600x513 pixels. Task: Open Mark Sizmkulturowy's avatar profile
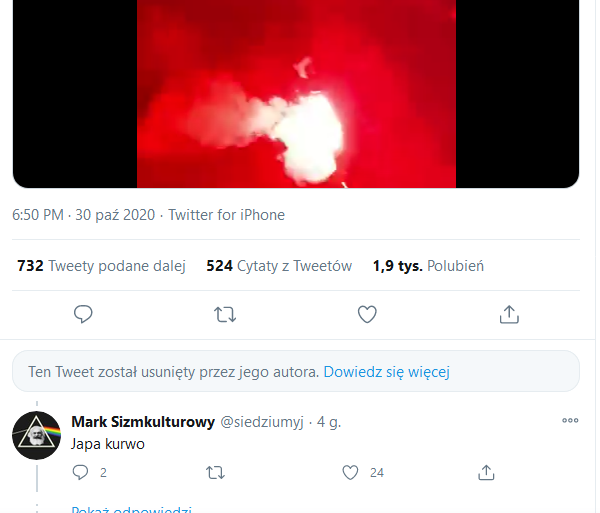pyautogui.click(x=38, y=435)
